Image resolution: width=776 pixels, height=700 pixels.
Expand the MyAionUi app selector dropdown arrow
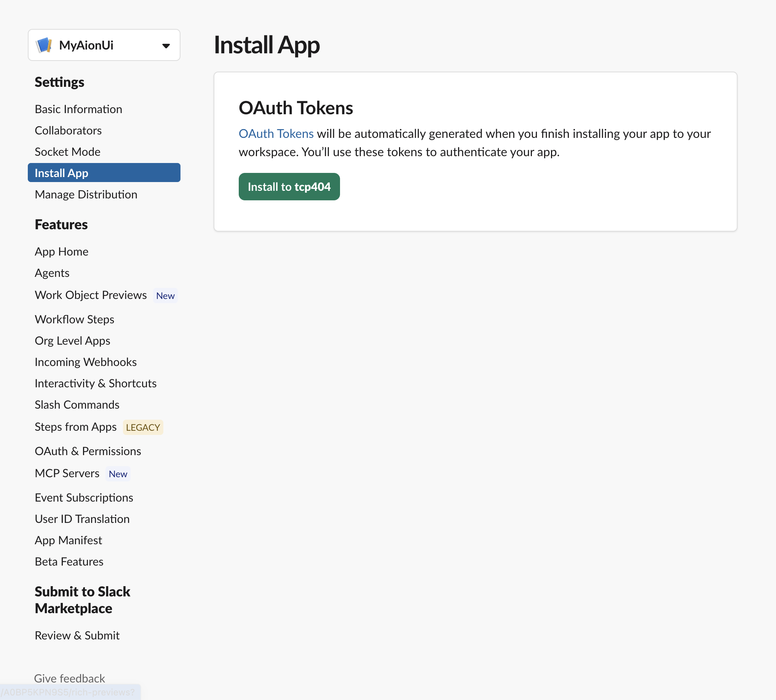166,46
